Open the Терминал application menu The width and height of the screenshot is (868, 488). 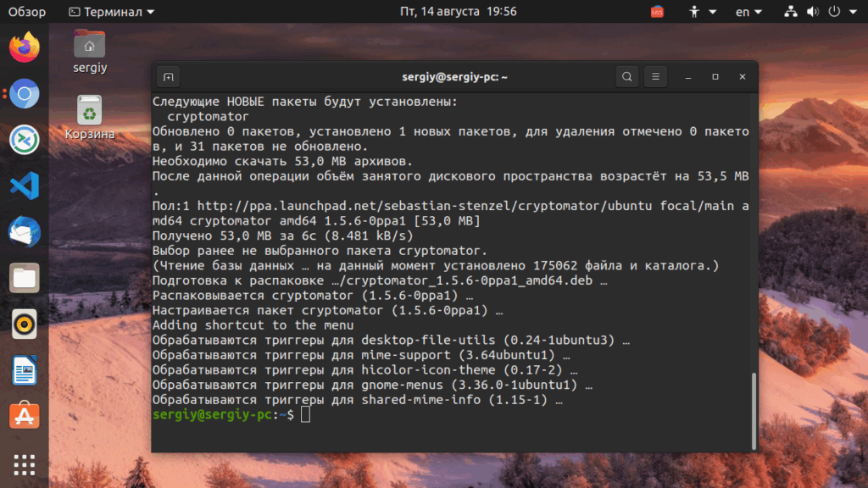[x=111, y=12]
